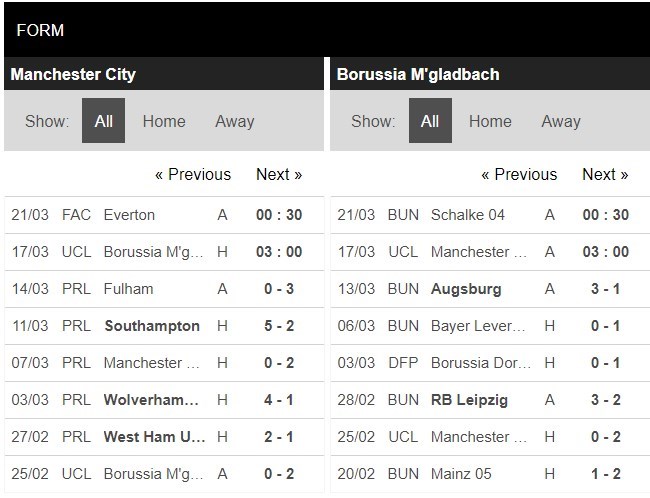
Task: Select the All tab under Borussia M'gladbach
Action: point(430,121)
